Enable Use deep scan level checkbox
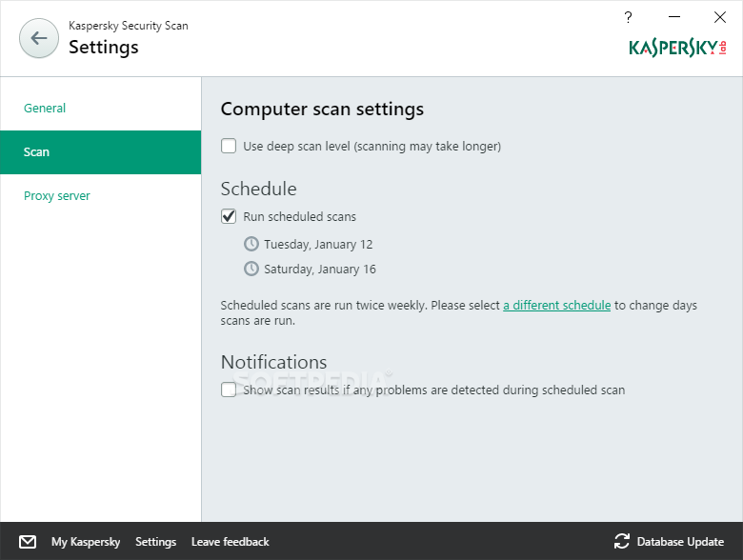Image resolution: width=743 pixels, height=560 pixels. pos(229,146)
